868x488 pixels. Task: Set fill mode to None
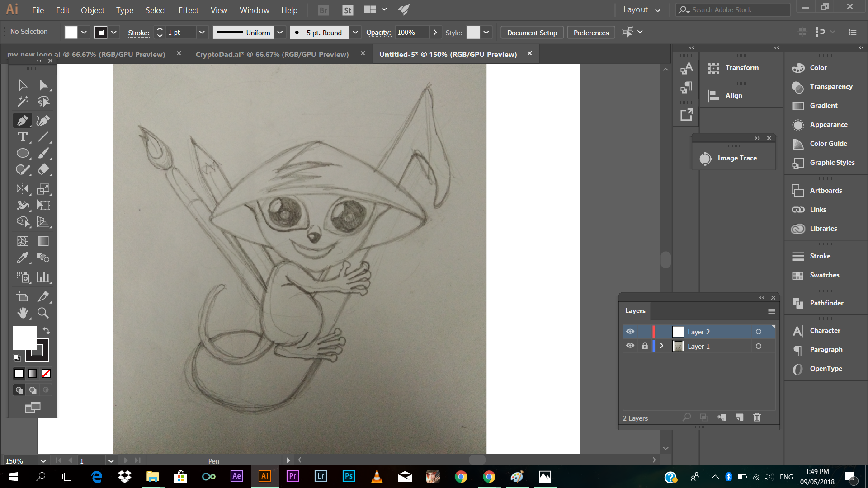click(46, 374)
